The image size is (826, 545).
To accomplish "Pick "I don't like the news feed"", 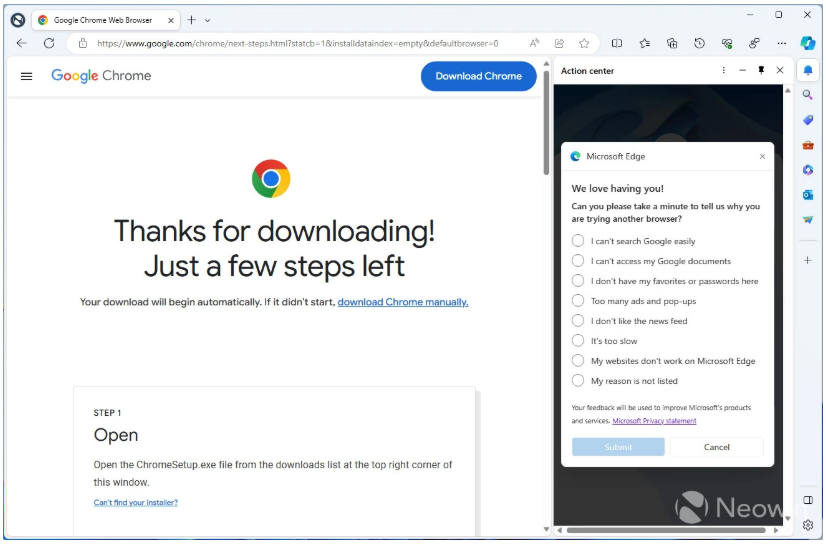I will coord(630,321).
